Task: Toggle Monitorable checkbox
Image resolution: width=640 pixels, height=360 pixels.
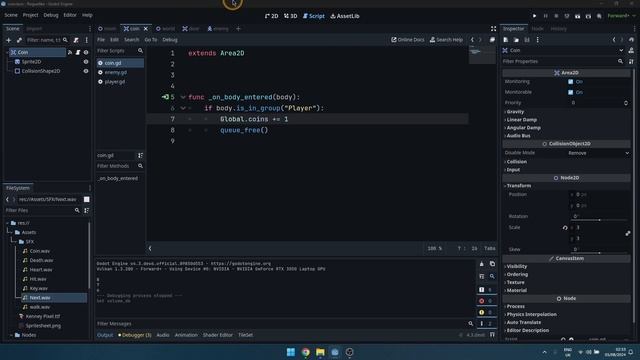Action: click(x=571, y=92)
